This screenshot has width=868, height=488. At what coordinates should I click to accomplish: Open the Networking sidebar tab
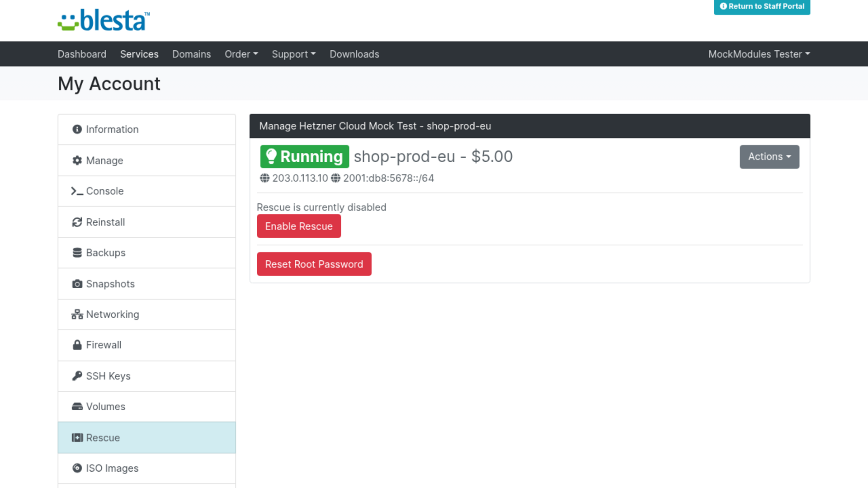pyautogui.click(x=147, y=314)
